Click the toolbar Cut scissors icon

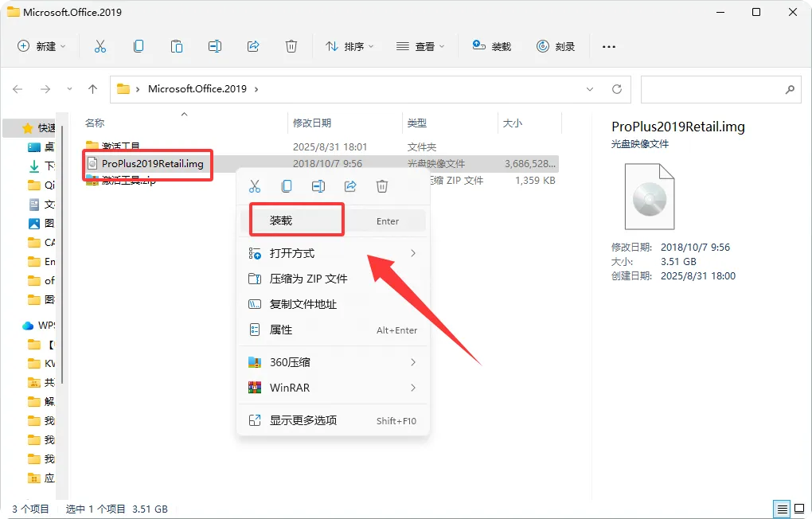click(100, 47)
